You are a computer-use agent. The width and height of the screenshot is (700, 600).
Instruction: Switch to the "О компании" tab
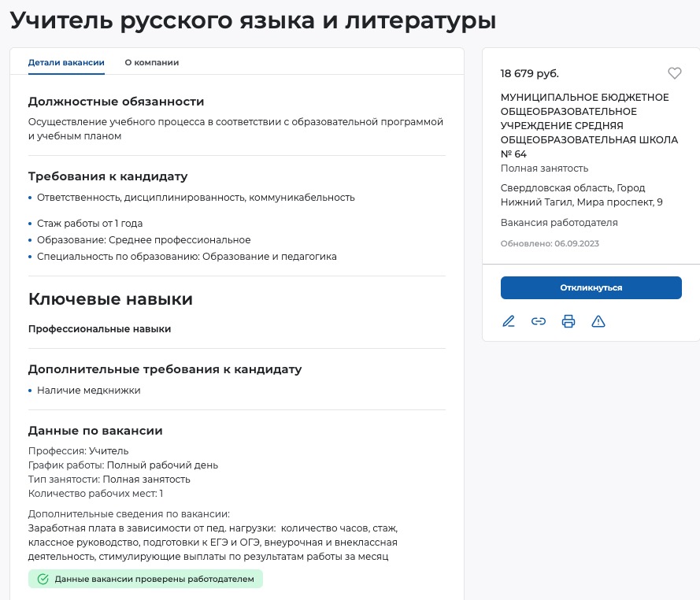point(152,62)
